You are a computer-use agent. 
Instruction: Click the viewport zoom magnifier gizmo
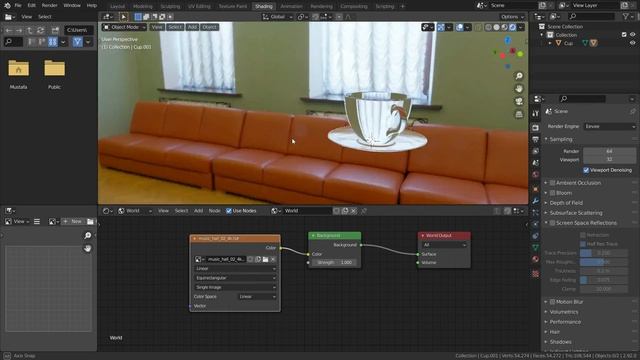[519, 76]
